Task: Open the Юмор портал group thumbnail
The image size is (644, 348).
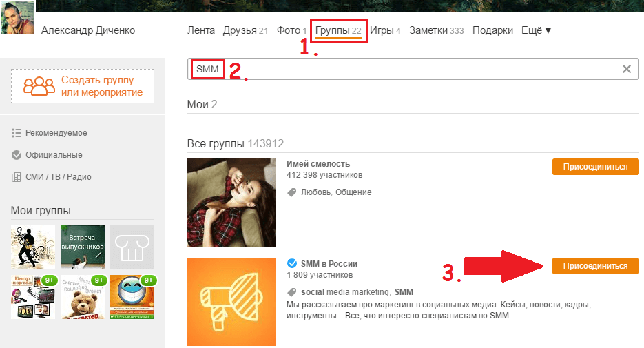Action: (33, 297)
